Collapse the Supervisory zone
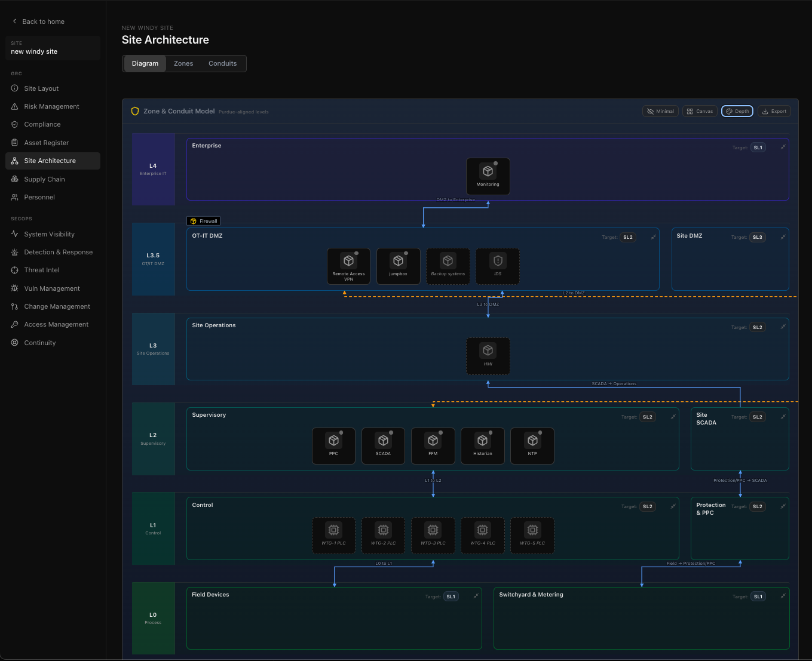This screenshot has height=661, width=812. point(673,417)
